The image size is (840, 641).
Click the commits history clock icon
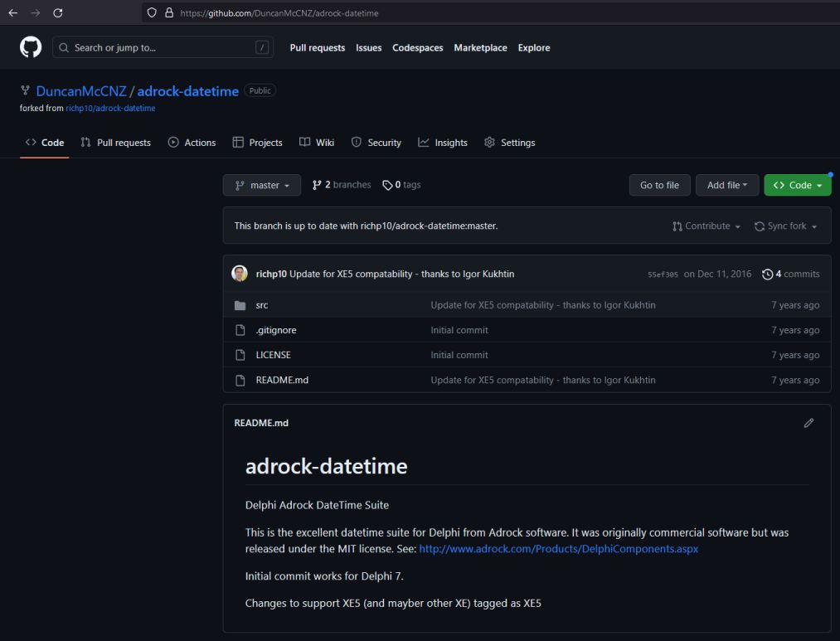point(767,274)
